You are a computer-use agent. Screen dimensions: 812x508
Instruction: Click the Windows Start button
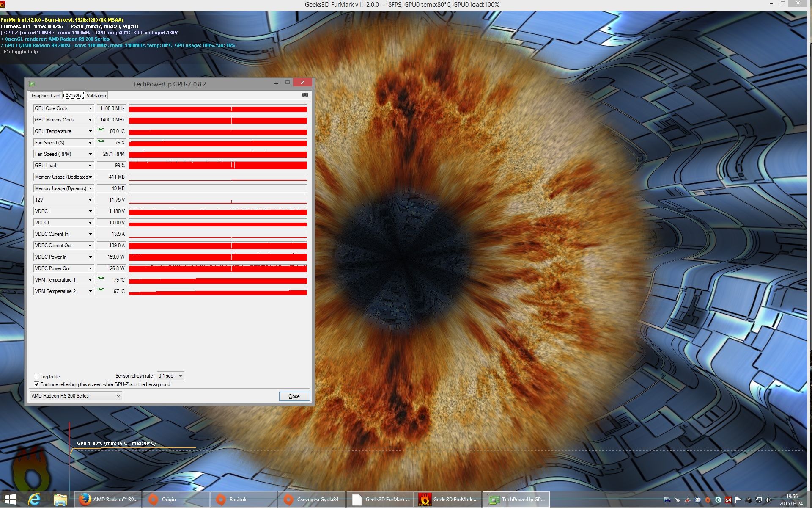click(10, 500)
